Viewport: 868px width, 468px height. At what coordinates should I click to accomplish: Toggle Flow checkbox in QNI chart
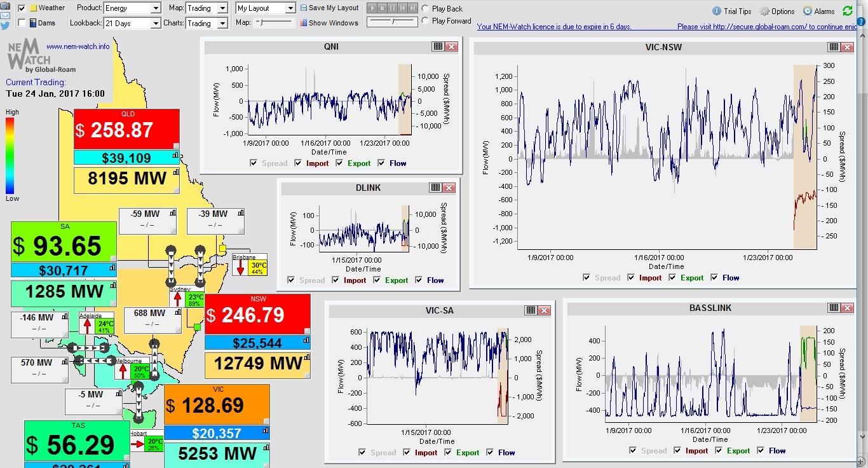coord(382,163)
